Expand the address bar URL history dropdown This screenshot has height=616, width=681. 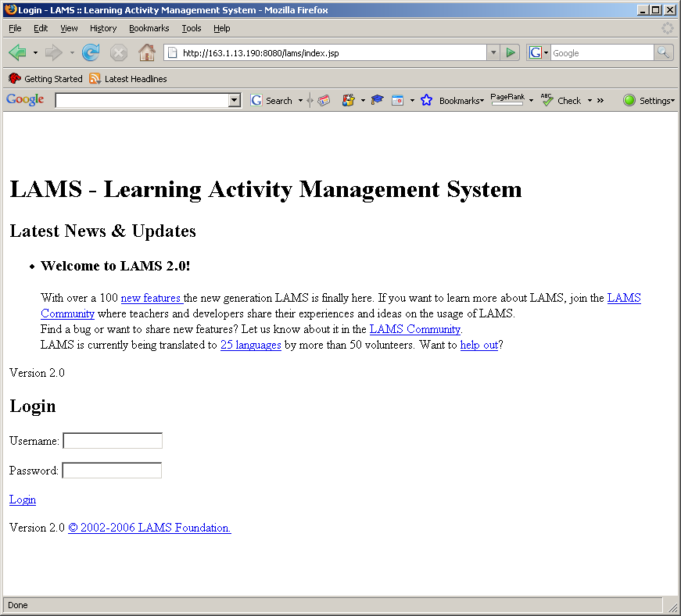click(x=493, y=52)
